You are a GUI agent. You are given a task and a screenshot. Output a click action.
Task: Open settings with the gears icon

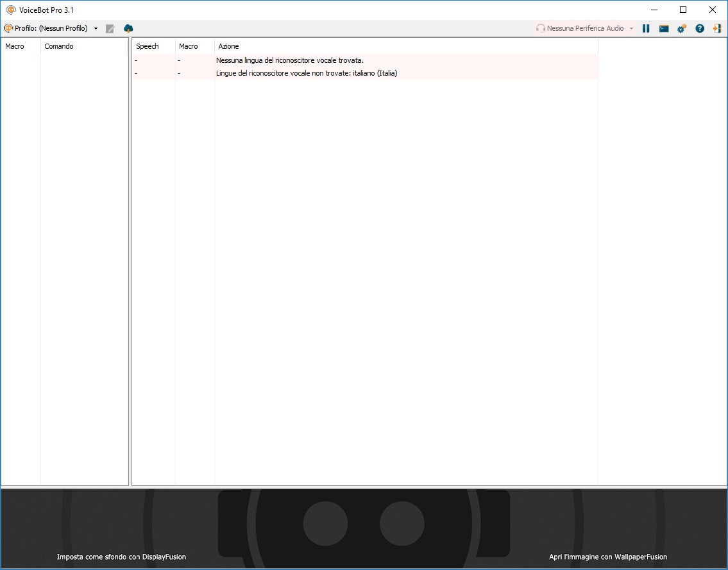coord(682,28)
